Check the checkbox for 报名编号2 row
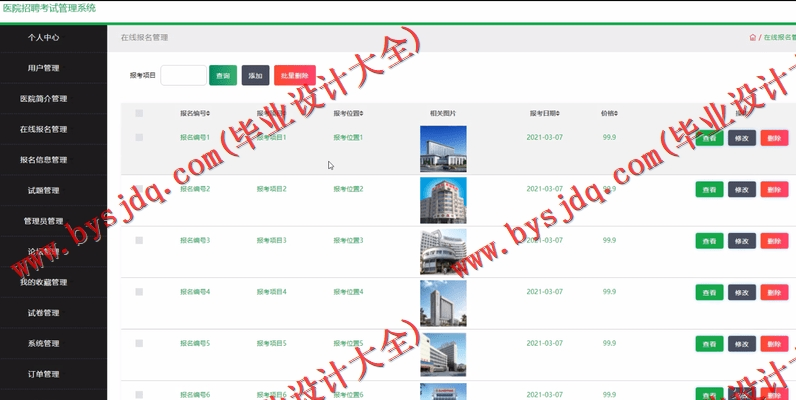 139,189
